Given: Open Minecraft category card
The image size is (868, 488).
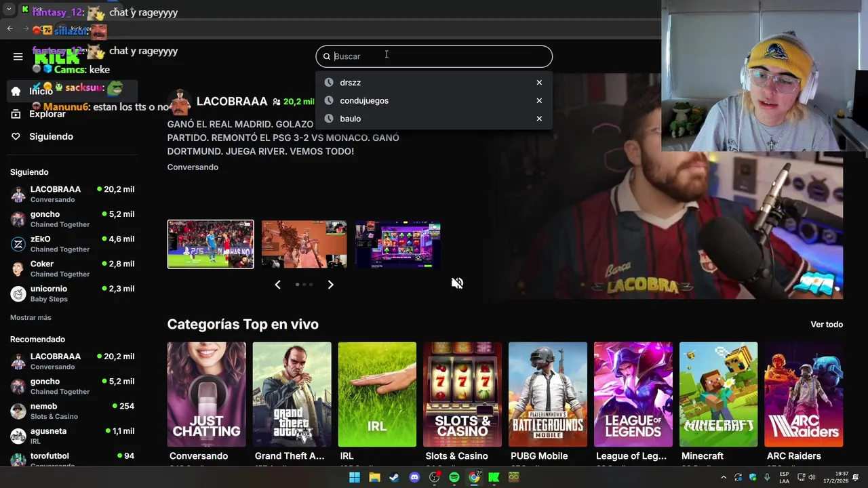Looking at the screenshot, I should (719, 394).
